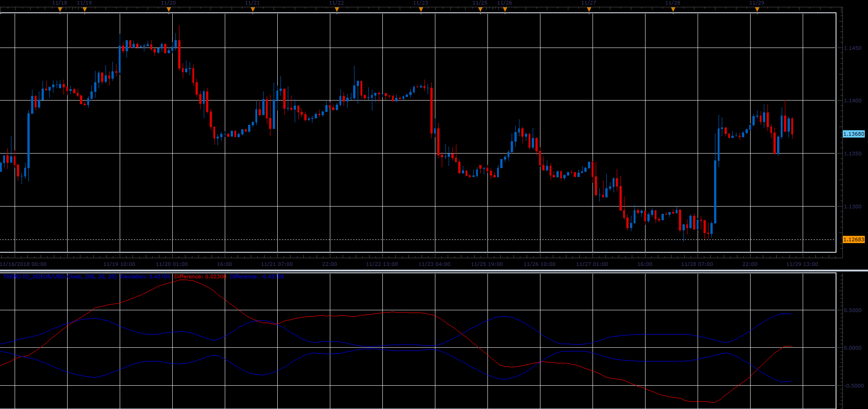The image size is (868, 409).
Task: Click the blue Difference -0.43705 legend text
Action: click(257, 276)
